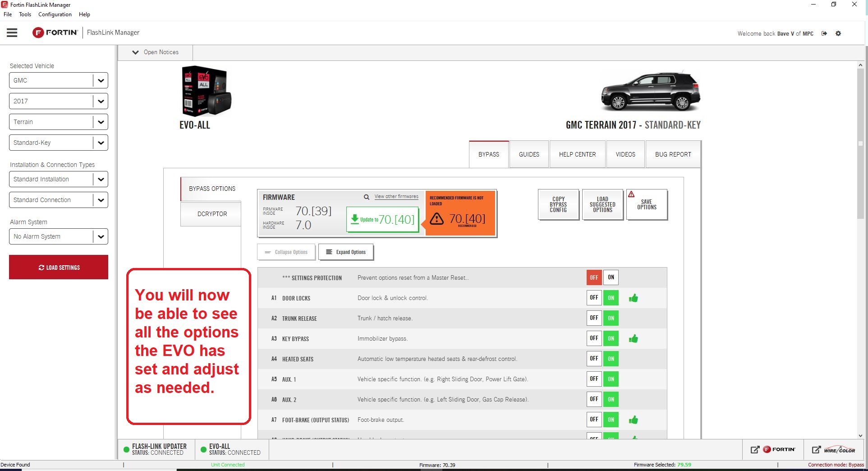This screenshot has width=868, height=471.
Task: Open the No Alarm System dropdown
Action: point(59,236)
